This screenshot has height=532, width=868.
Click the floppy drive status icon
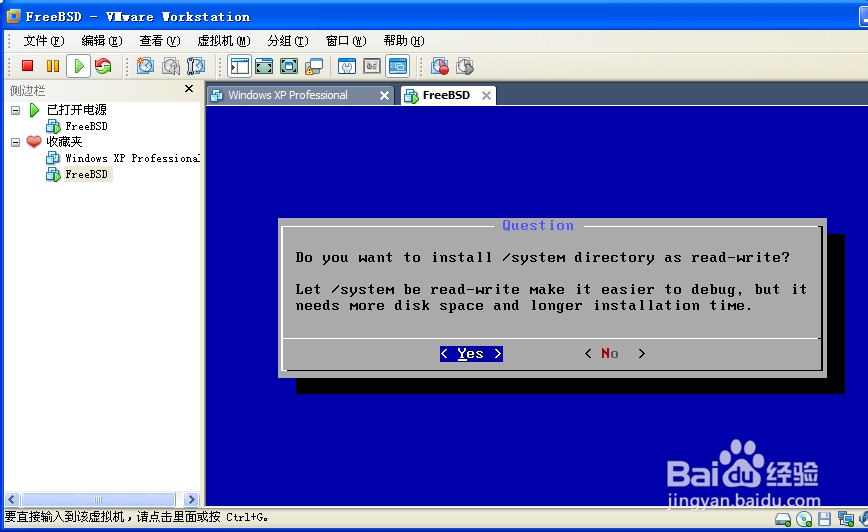[x=824, y=519]
